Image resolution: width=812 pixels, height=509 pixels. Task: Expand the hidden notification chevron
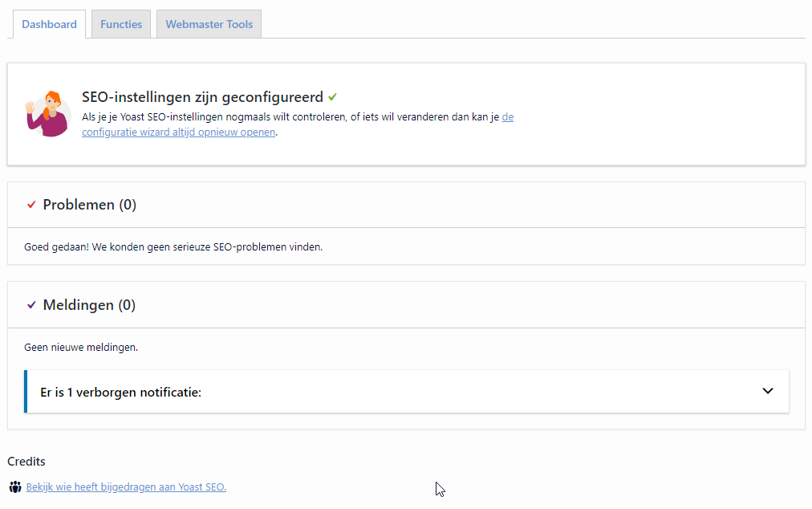(767, 391)
